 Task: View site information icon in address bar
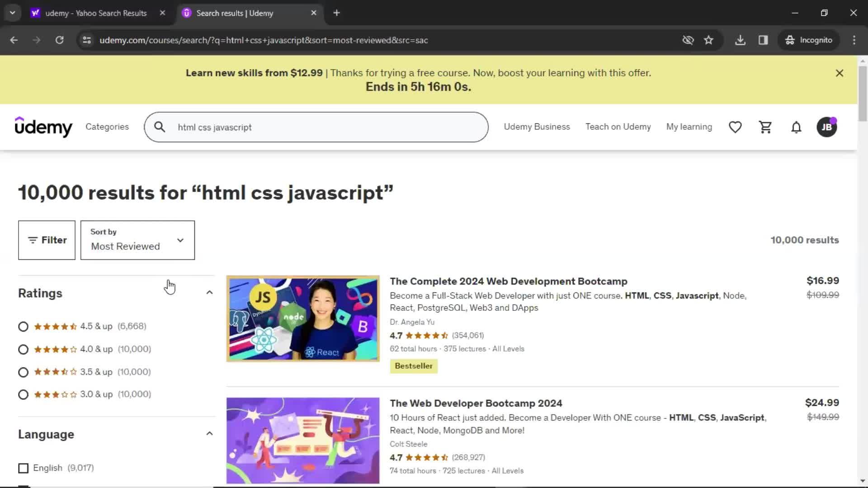[87, 40]
